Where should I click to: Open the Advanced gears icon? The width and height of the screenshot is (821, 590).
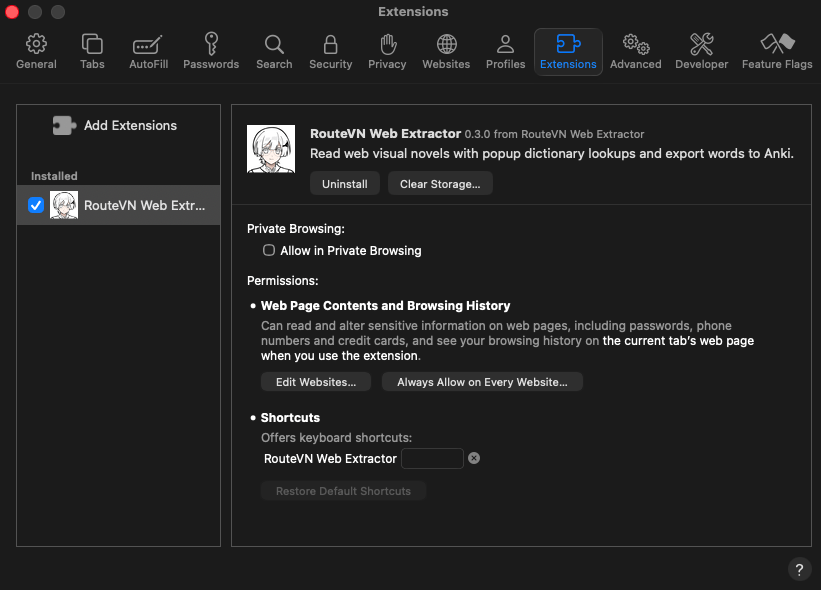[636, 44]
